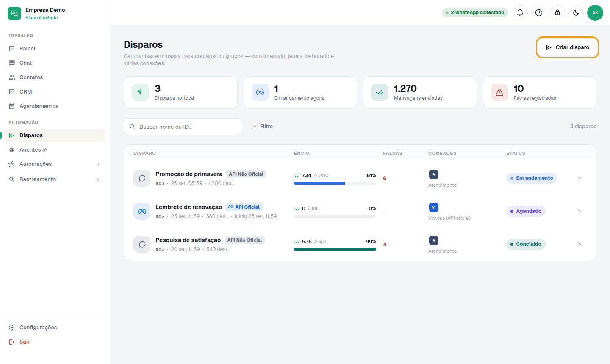Click the help question mark icon
The image size is (610, 364).
pos(539,13)
